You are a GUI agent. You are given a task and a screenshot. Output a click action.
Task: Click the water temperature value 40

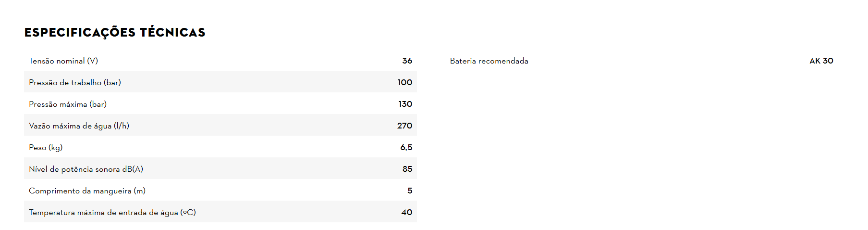(x=406, y=213)
